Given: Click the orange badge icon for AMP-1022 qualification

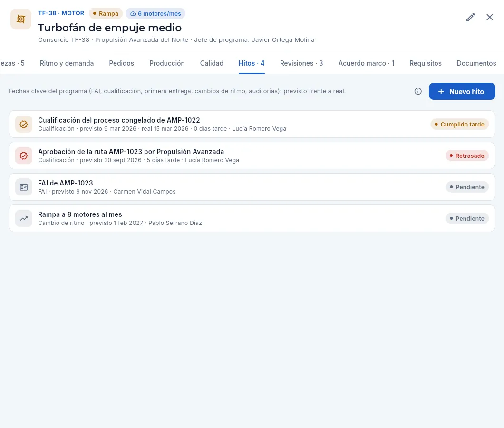Looking at the screenshot, I should tap(24, 124).
